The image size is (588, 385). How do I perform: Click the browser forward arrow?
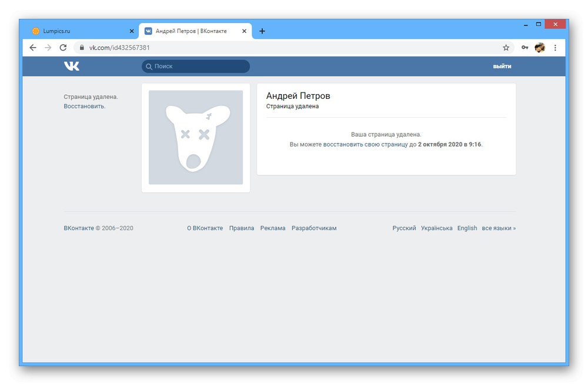pos(48,48)
